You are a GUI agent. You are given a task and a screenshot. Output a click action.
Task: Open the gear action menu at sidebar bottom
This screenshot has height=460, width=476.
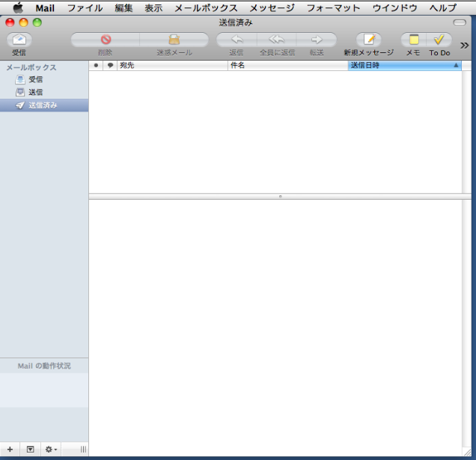point(51,450)
